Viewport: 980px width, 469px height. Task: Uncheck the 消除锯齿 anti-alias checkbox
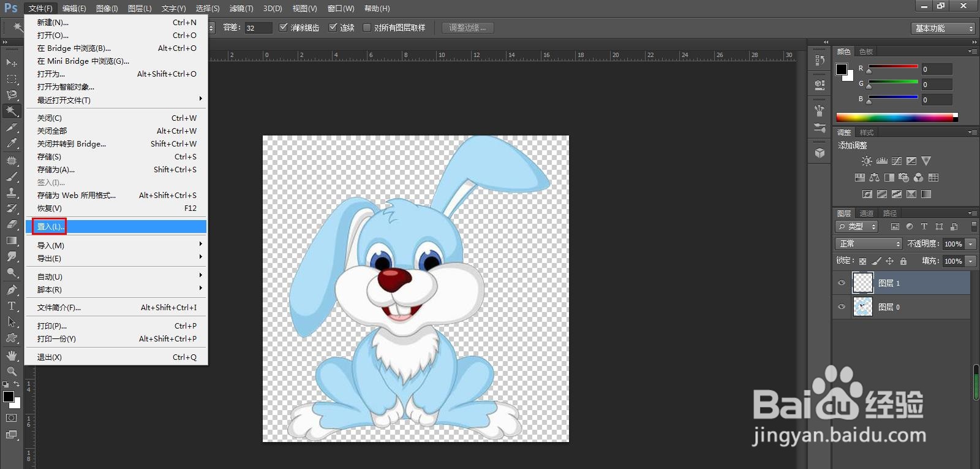tap(283, 28)
